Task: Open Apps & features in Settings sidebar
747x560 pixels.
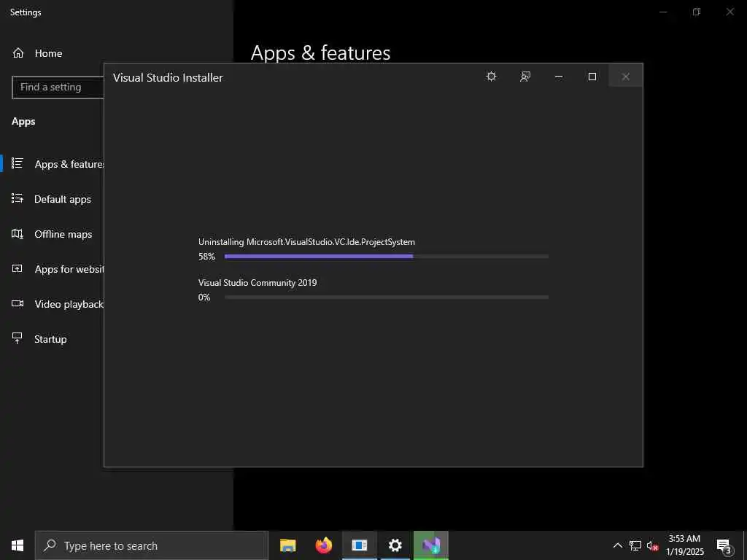Action: (53, 164)
